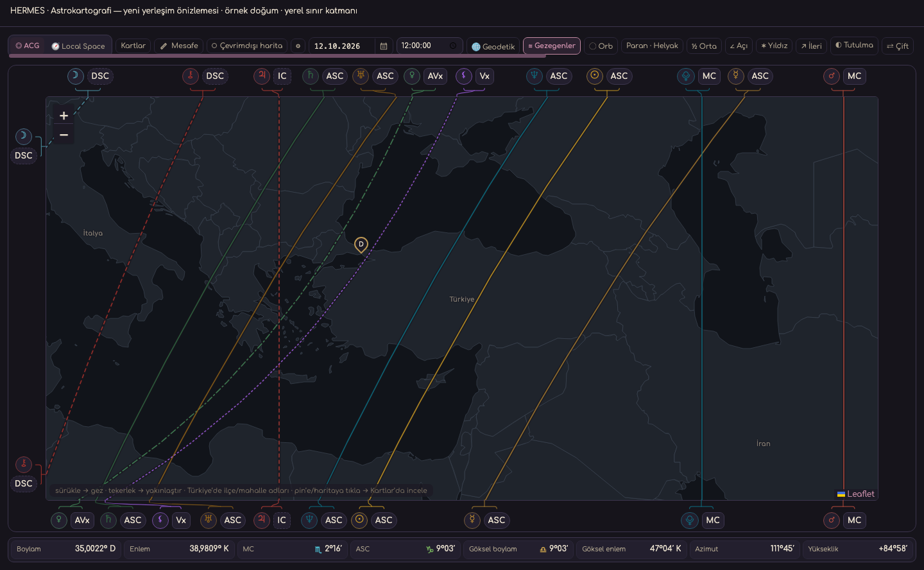
Task: Zoom in the map with plus button
Action: [x=64, y=116]
